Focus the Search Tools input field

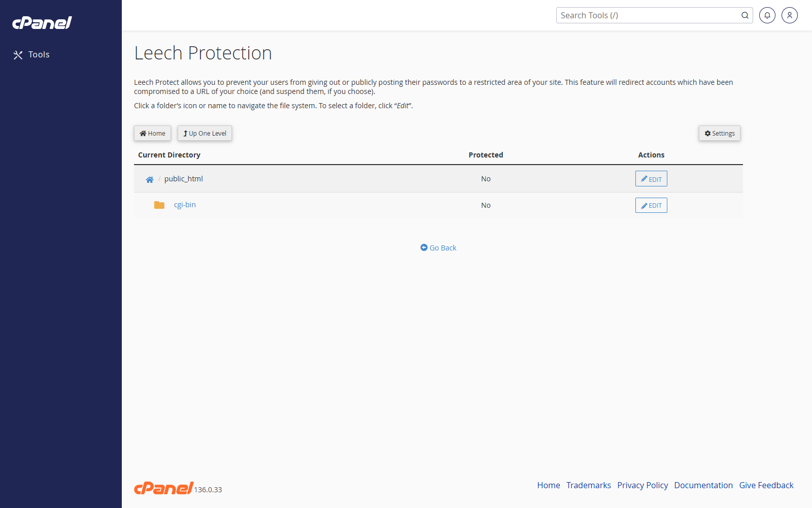click(654, 15)
